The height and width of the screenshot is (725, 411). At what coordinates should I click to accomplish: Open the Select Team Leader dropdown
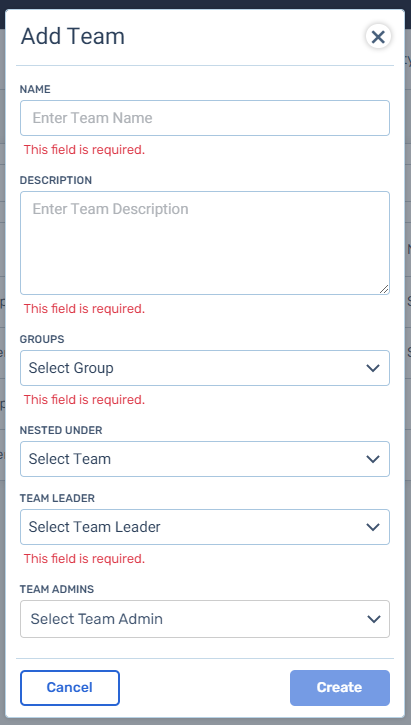coord(205,527)
